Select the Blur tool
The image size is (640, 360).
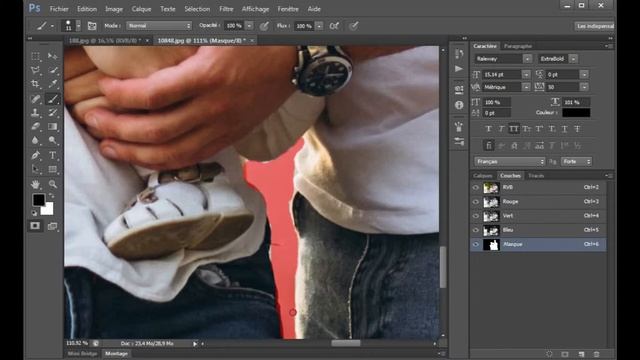point(36,140)
